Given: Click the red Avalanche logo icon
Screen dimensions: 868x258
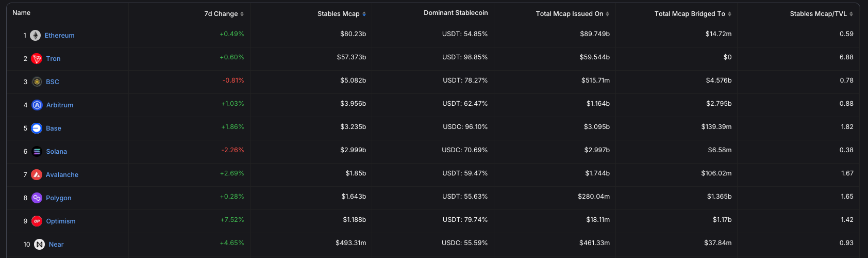Looking at the screenshot, I should (x=37, y=175).
